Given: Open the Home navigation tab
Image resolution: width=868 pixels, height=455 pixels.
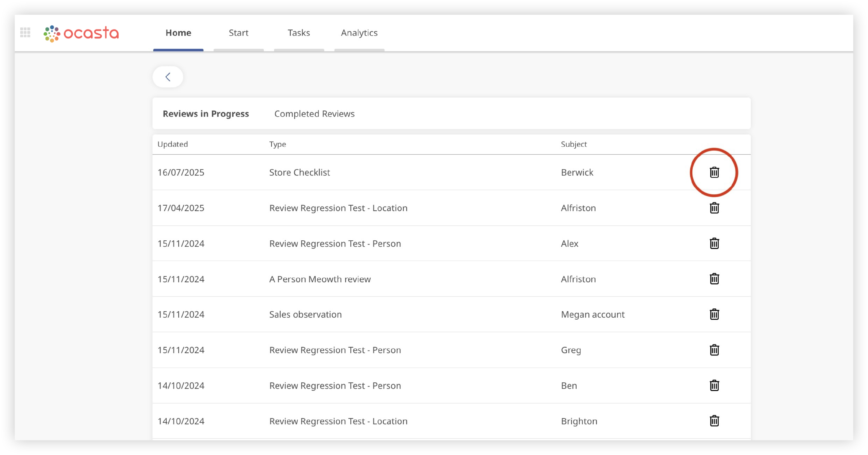Looking at the screenshot, I should tap(178, 33).
